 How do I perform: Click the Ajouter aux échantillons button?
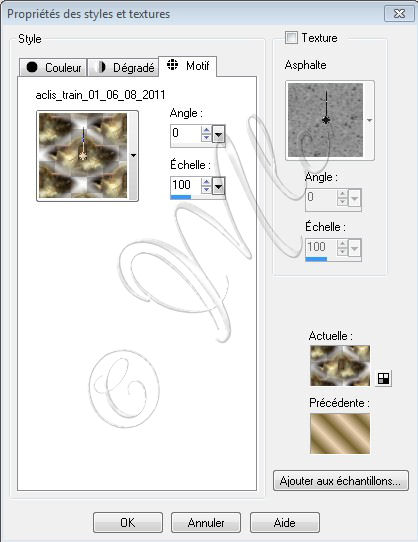(x=341, y=481)
